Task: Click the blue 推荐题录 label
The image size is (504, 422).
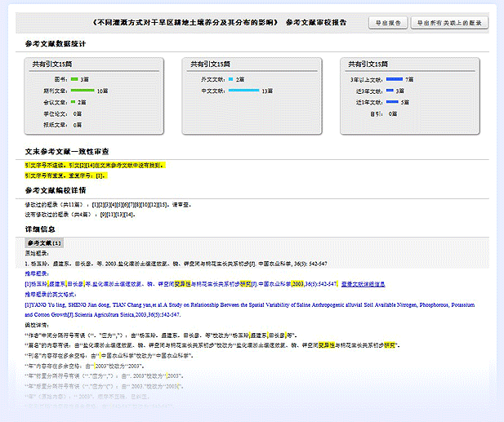Action: point(37,273)
